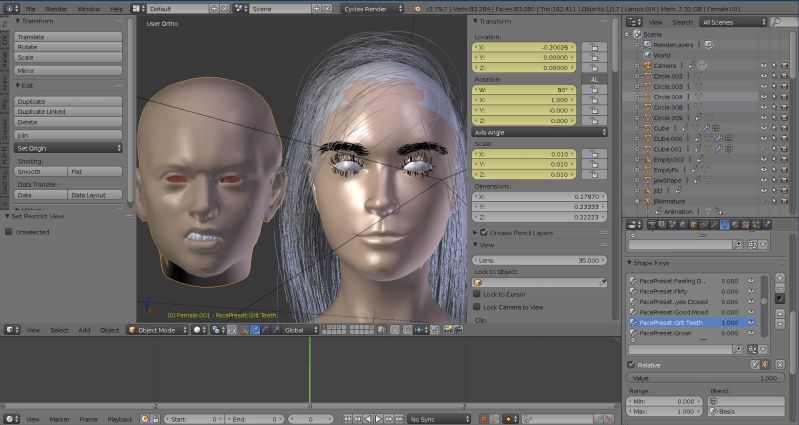Click the Translate button
The image size is (799, 425).
click(x=68, y=37)
